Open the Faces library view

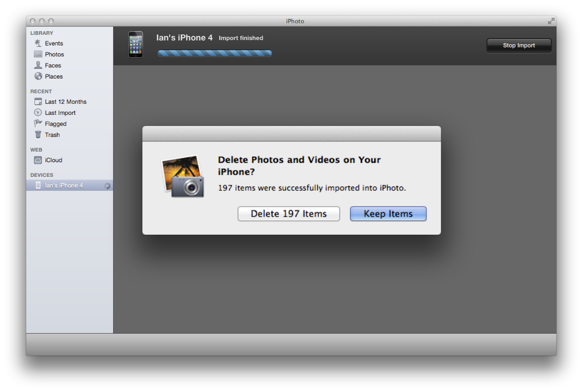click(x=69, y=65)
